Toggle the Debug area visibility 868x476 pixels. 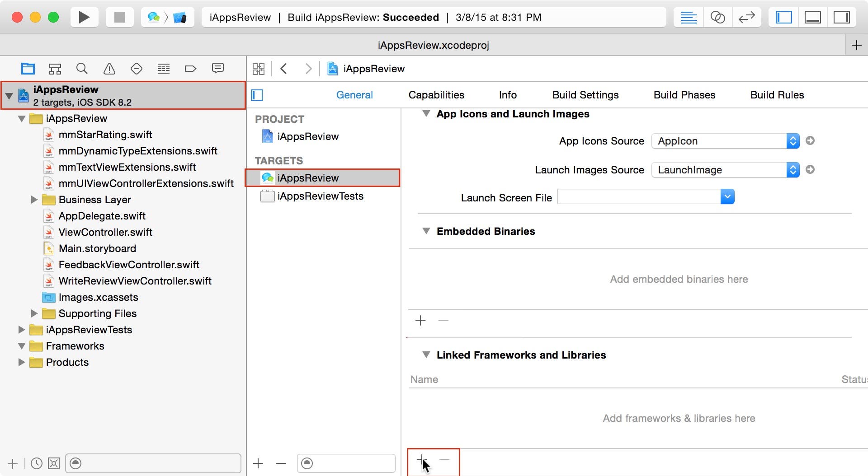pos(812,17)
